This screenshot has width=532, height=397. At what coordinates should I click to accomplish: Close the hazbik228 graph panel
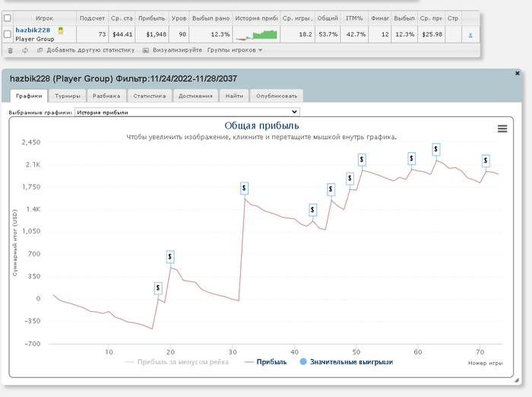coord(517,73)
